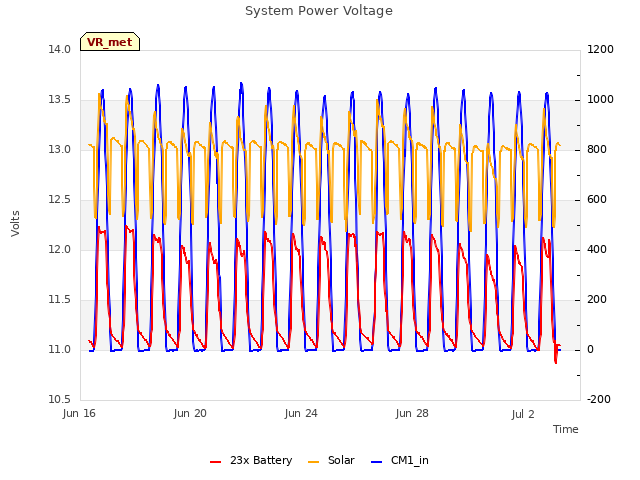
Task: Click the Jul 2 x-axis tick label
Action: coord(523,414)
